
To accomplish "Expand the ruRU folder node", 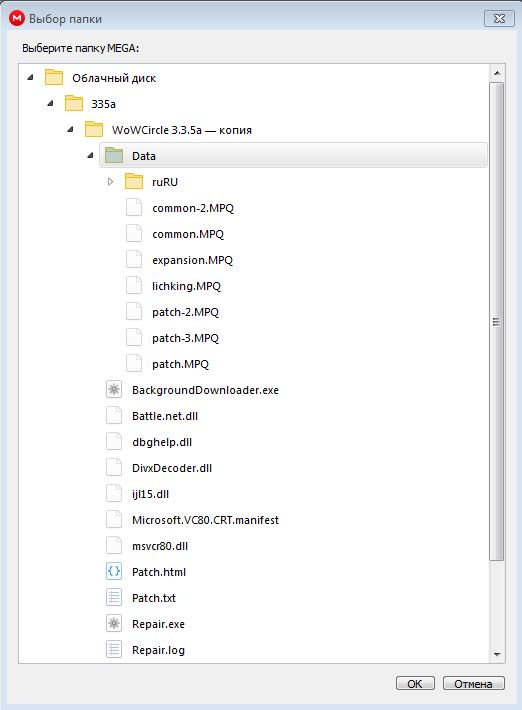I will point(110,182).
